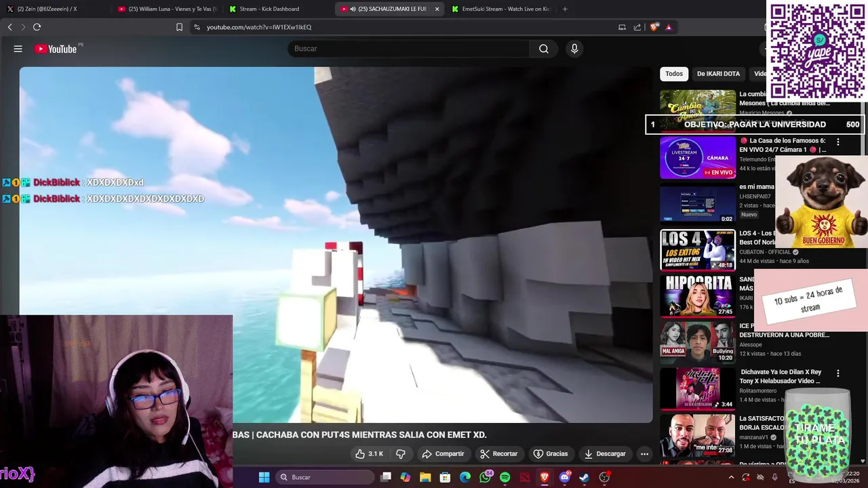Open Task View in taskbar
Image resolution: width=868 pixels, height=488 pixels.
click(x=386, y=477)
